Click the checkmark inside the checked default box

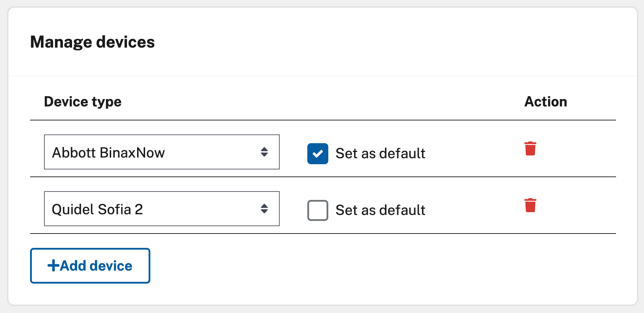(317, 153)
